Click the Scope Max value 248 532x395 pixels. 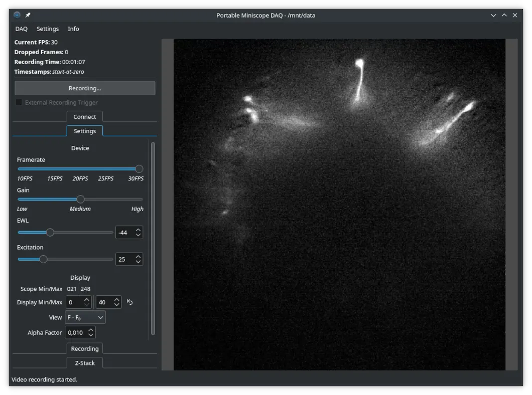pos(85,289)
